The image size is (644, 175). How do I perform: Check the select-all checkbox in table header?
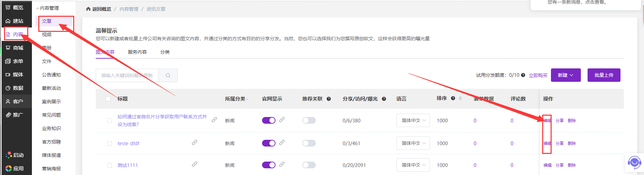point(108,99)
